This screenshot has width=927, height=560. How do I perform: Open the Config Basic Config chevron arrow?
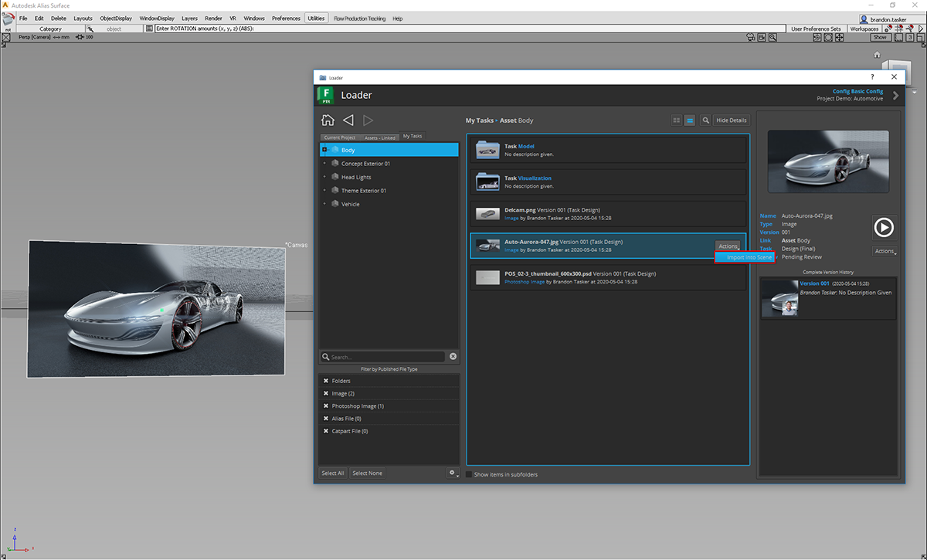coord(895,96)
